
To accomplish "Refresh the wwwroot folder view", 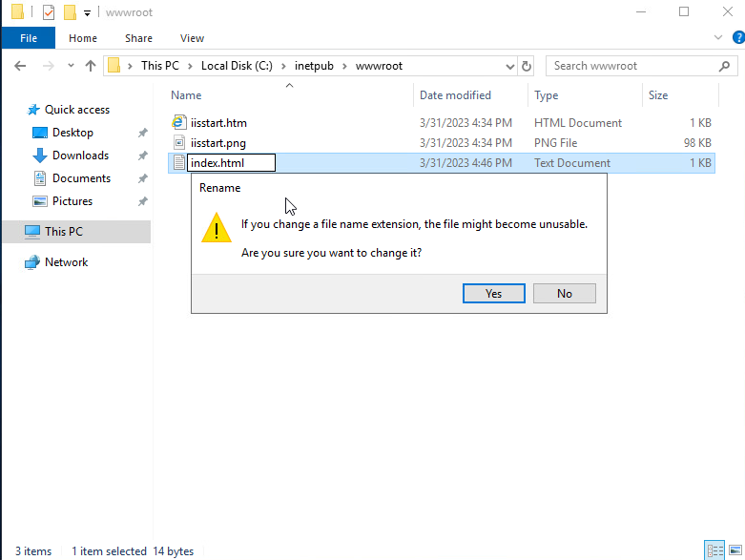I will click(x=527, y=66).
